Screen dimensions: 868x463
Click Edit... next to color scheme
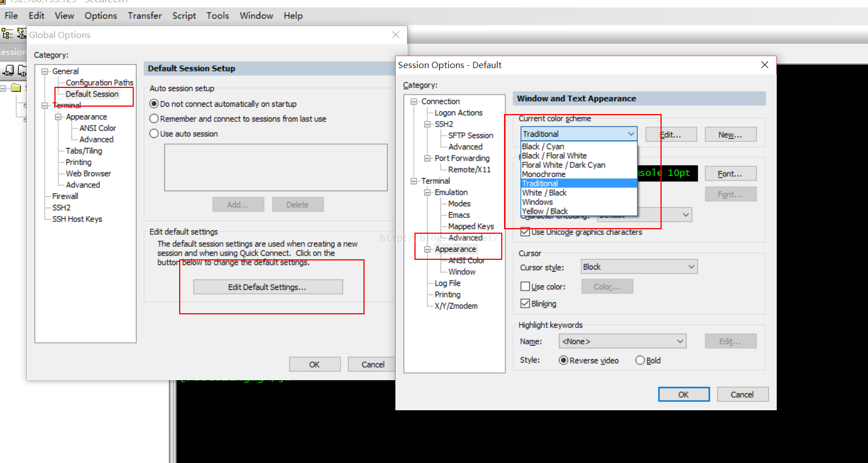pyautogui.click(x=671, y=134)
